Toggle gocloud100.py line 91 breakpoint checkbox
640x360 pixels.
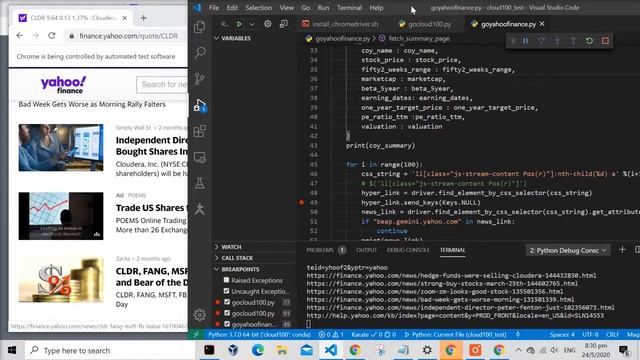pyautogui.click(x=227, y=313)
